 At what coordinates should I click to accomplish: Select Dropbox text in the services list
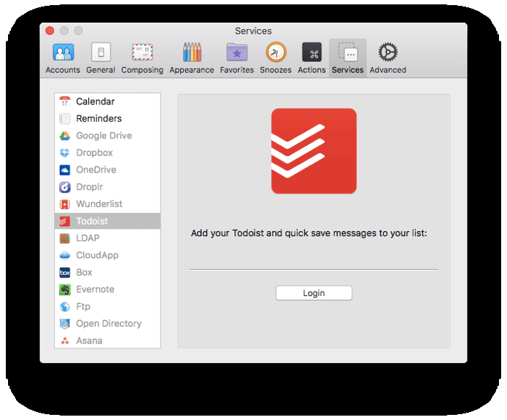click(94, 153)
